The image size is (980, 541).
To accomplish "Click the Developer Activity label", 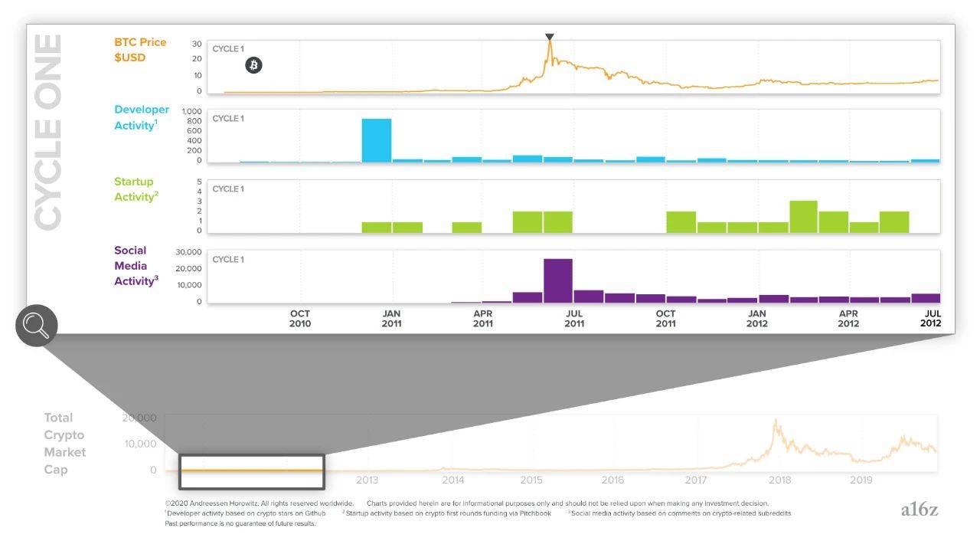I will coord(142,118).
